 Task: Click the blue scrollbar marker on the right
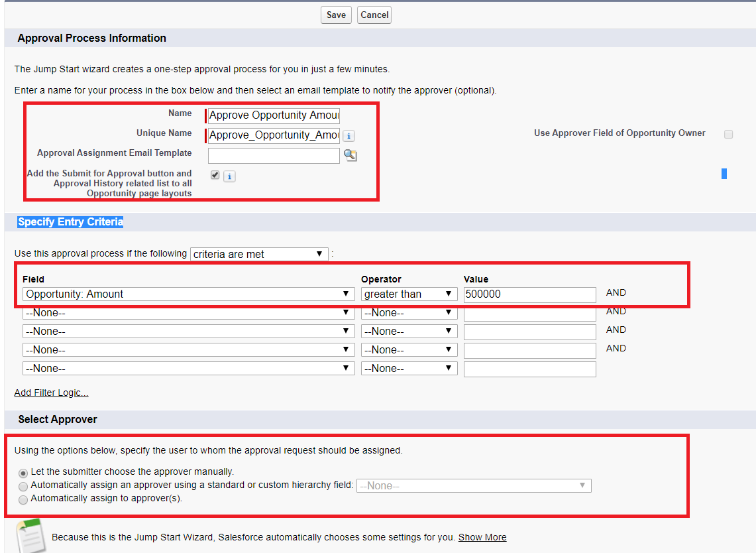pyautogui.click(x=724, y=174)
